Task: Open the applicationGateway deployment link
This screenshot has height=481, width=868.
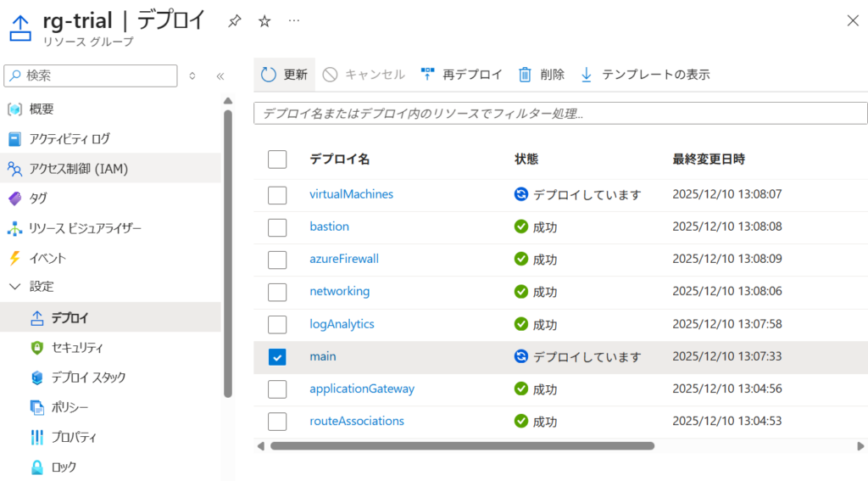Action: pos(362,389)
